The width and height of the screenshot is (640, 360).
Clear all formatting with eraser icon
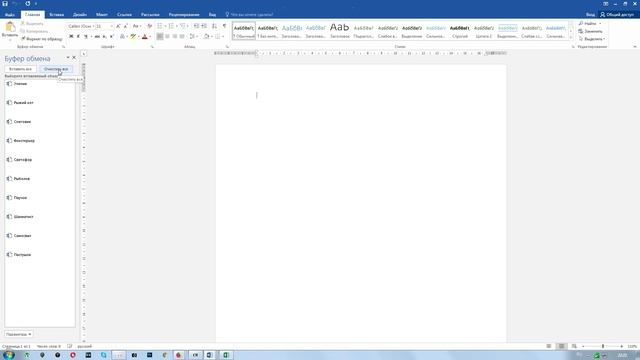tap(149, 26)
